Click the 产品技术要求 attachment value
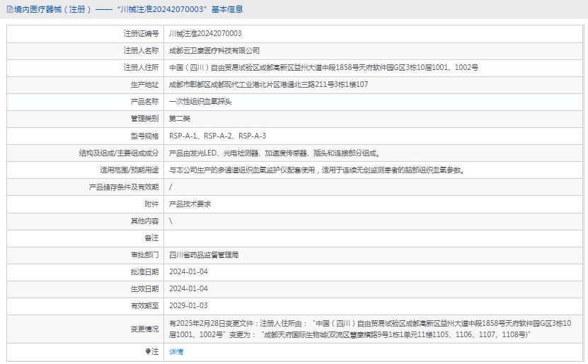 point(190,204)
